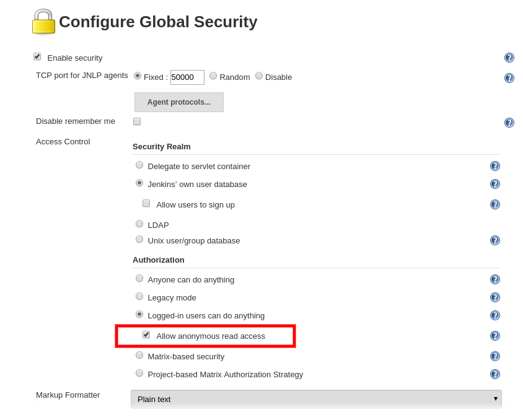
Task: Click the padlock icon beside the page title
Action: 42,21
